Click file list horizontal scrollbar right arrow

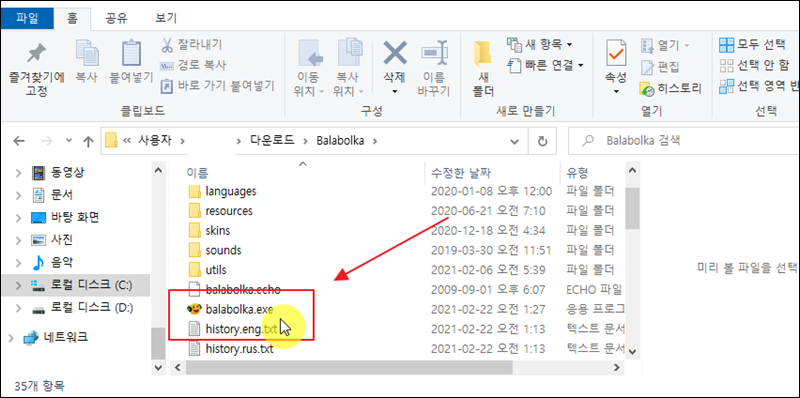coord(618,367)
